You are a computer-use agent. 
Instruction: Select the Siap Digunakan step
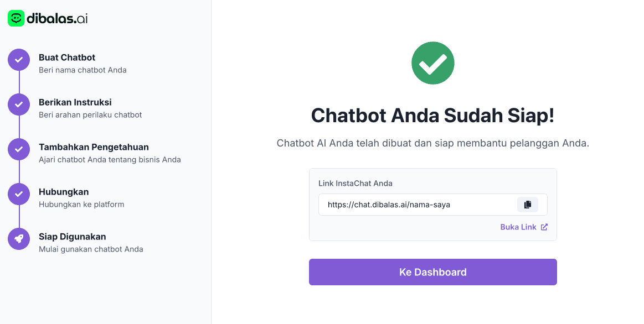72,237
